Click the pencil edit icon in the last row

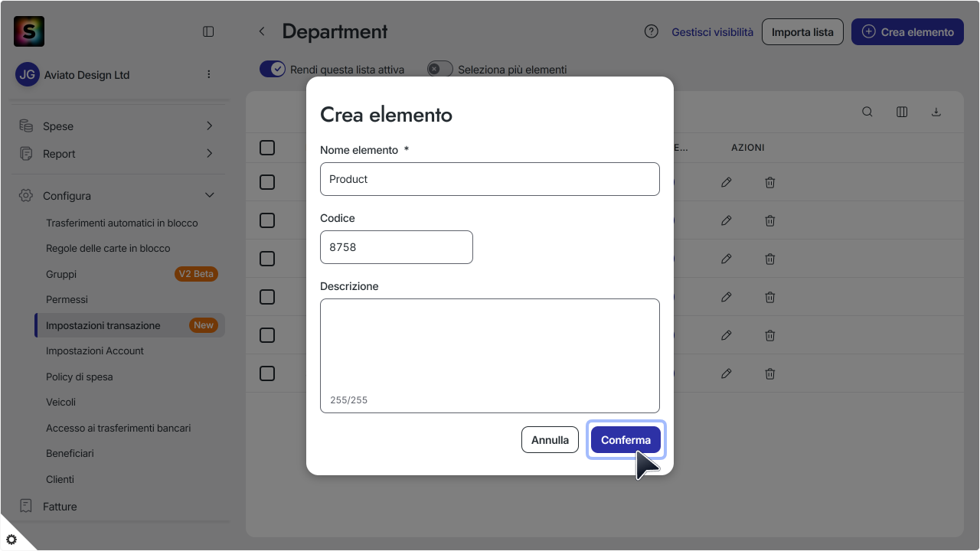tap(727, 373)
